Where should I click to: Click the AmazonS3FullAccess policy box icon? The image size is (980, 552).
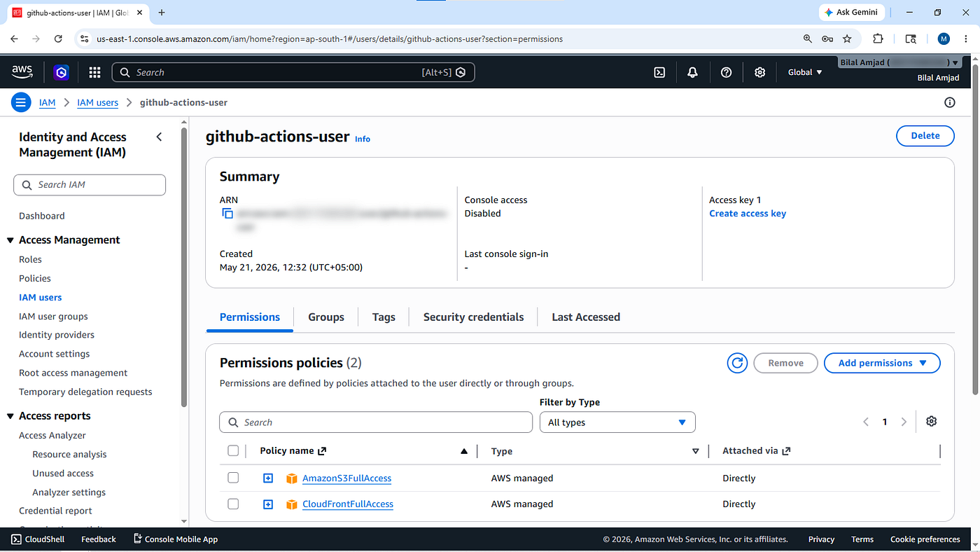[292, 478]
